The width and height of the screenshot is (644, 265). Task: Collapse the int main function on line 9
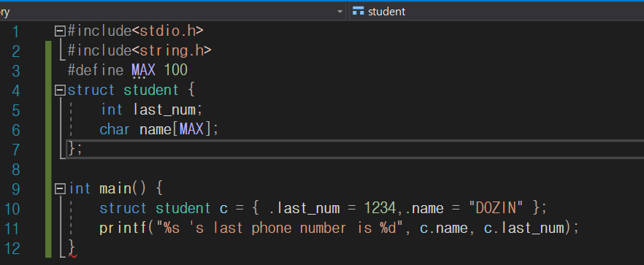[x=60, y=189]
